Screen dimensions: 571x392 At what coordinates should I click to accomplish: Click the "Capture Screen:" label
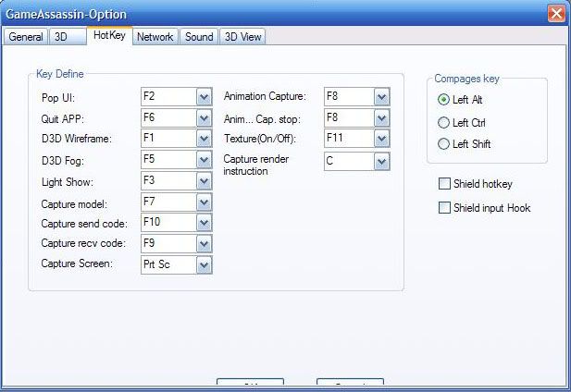(77, 263)
